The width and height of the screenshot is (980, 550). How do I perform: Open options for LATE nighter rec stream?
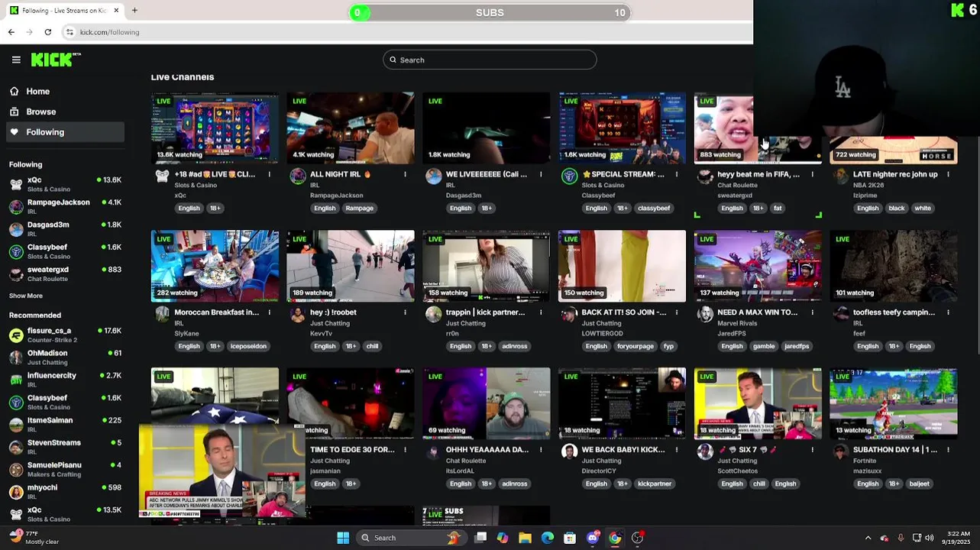click(x=948, y=174)
